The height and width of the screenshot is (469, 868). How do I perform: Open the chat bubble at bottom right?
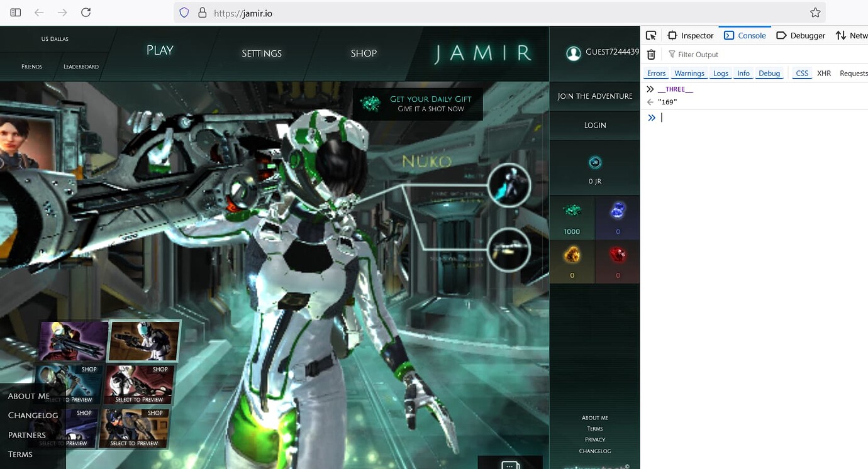click(x=510, y=464)
